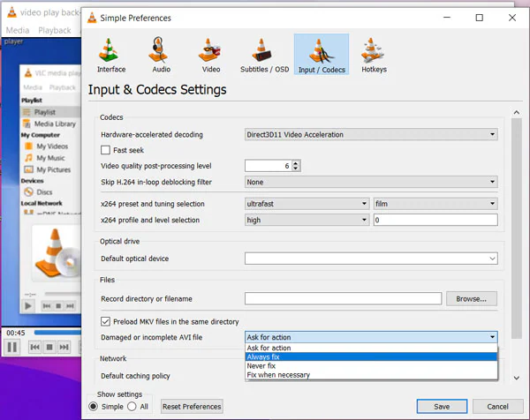Open the Default optical device combo box
530x420 pixels.
point(371,259)
